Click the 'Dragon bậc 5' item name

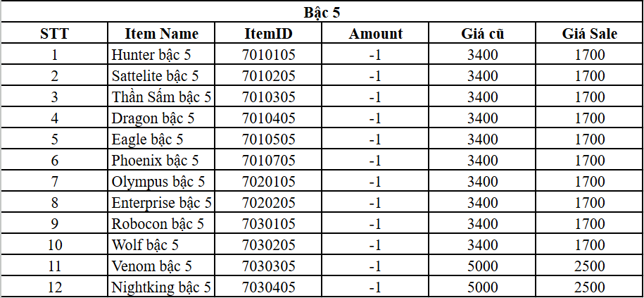click(153, 118)
